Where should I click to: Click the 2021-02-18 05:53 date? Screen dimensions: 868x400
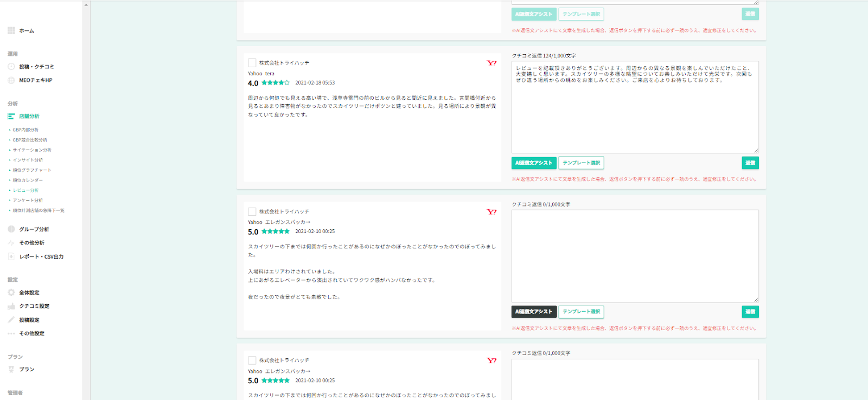tap(315, 83)
